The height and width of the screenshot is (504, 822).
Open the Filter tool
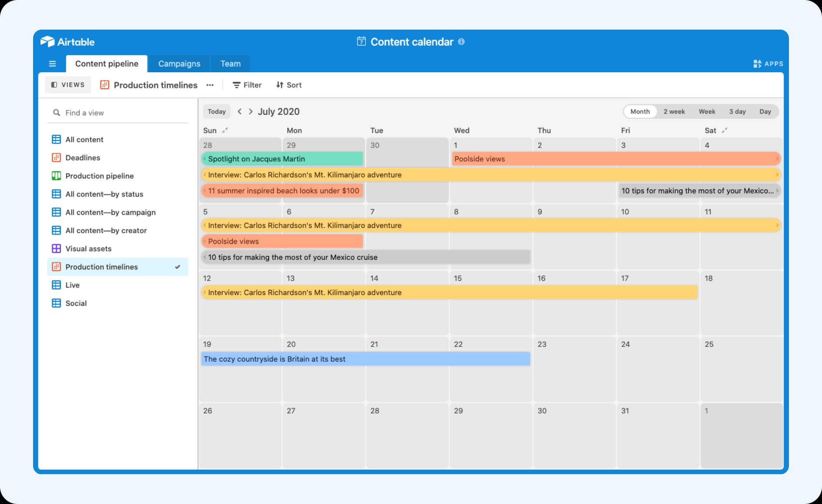[x=247, y=85]
